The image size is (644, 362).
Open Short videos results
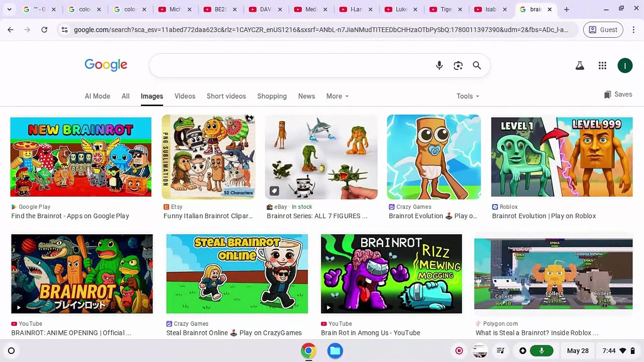pos(226,96)
